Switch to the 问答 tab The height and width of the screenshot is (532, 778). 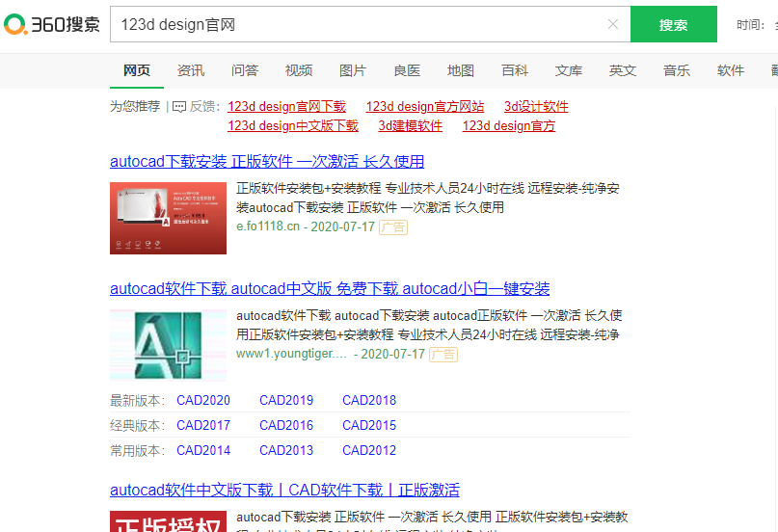pyautogui.click(x=245, y=70)
